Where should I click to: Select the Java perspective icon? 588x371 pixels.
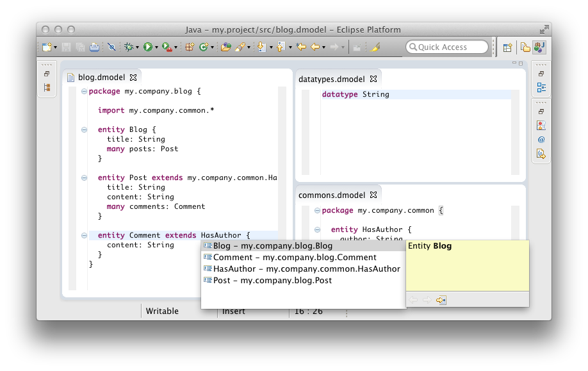point(539,47)
